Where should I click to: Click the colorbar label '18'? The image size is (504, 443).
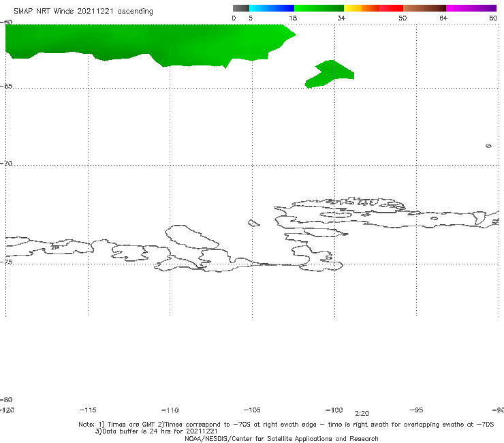coord(293,18)
